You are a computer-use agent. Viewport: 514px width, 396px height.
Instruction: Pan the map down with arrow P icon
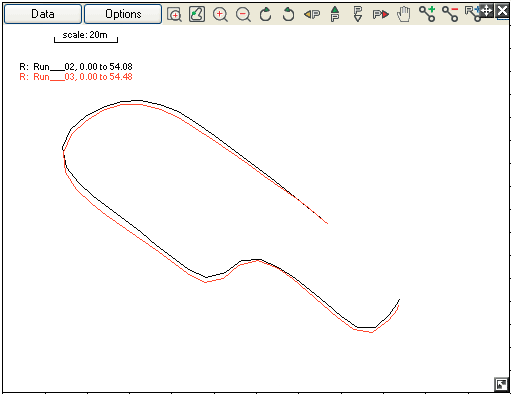tap(358, 14)
